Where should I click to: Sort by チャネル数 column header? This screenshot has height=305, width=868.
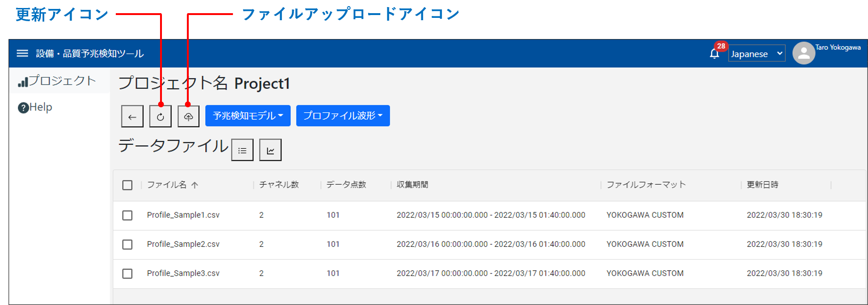point(279,185)
